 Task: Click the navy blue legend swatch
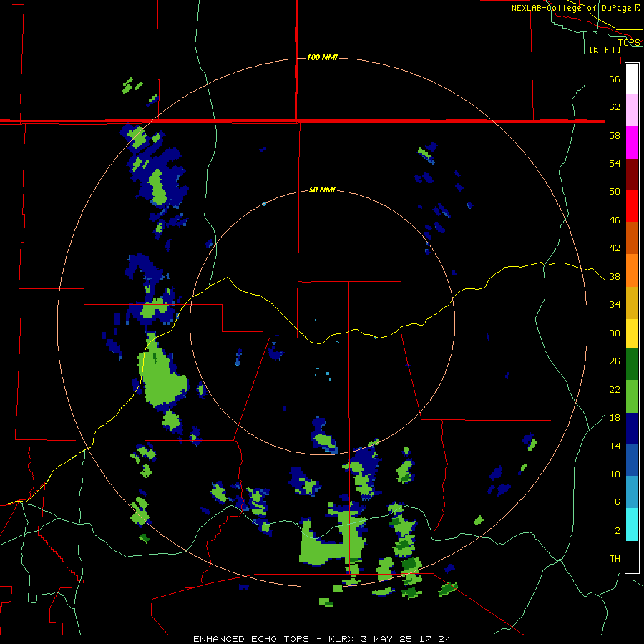[x=632, y=429]
